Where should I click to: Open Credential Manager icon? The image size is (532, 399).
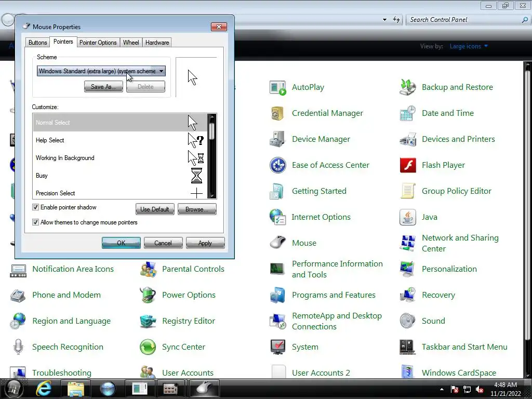tap(277, 113)
